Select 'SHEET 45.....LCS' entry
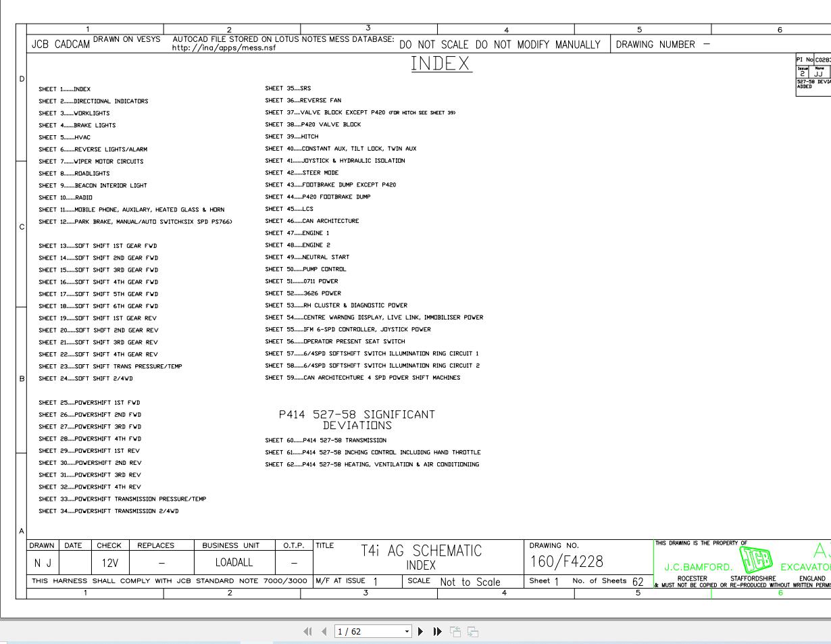This screenshot has height=644, width=831. pyautogui.click(x=289, y=209)
